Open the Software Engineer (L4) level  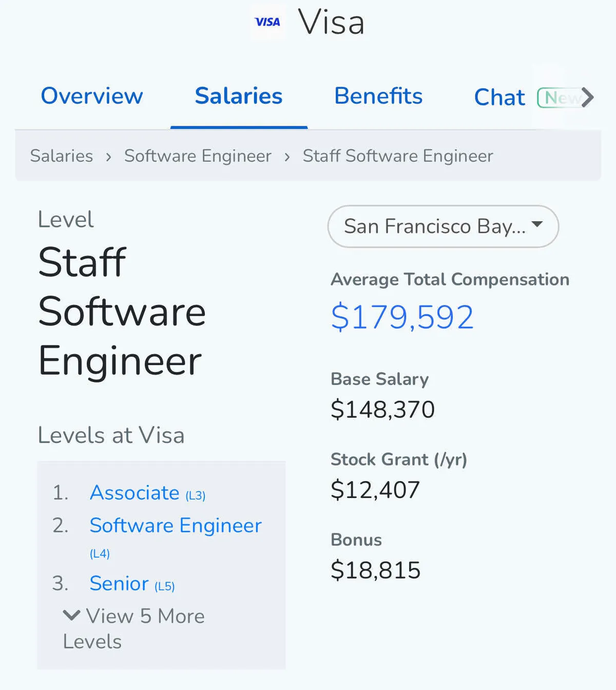(176, 526)
